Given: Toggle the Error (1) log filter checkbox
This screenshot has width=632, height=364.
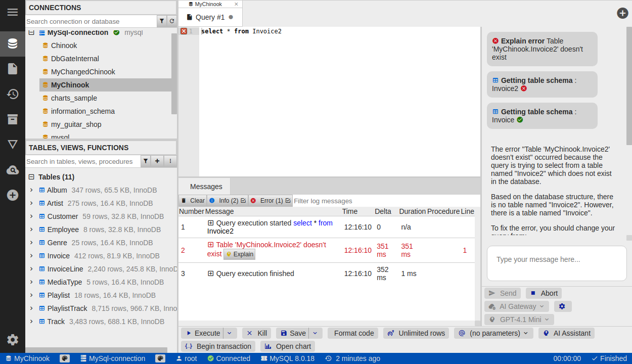Looking at the screenshot, I should coord(288,201).
